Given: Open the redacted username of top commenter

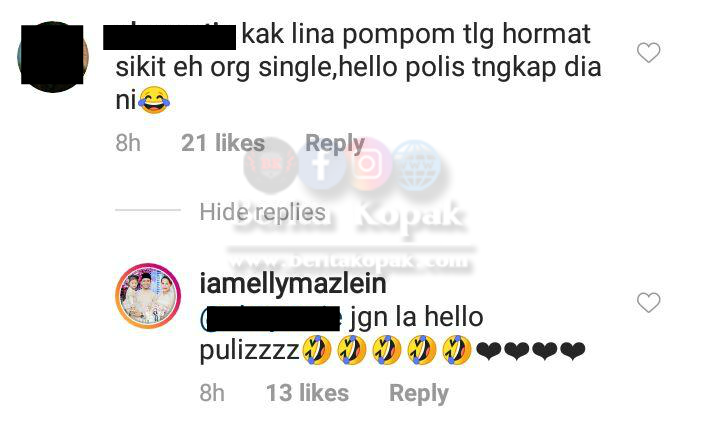Looking at the screenshot, I should 169,36.
